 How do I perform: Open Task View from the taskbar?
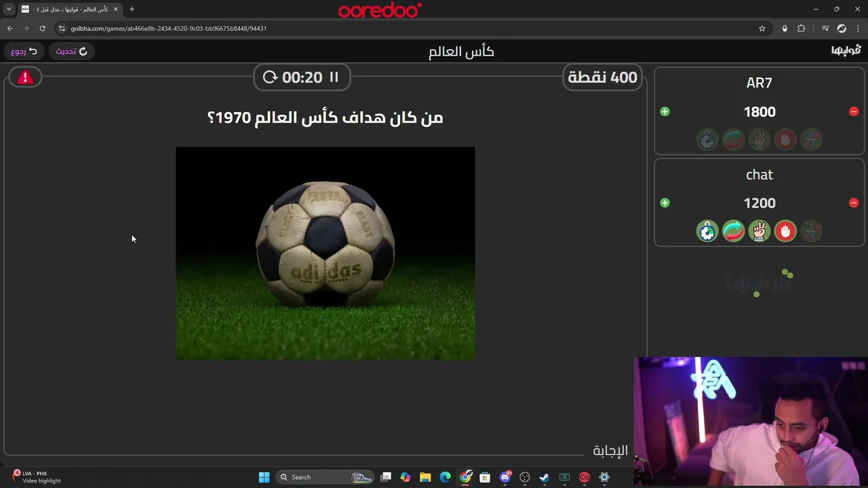[x=386, y=477]
